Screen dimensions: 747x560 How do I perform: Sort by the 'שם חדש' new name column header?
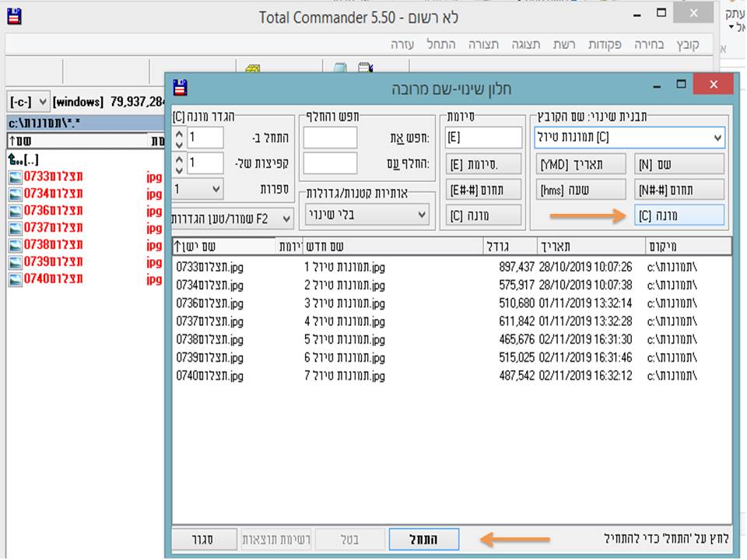(x=393, y=247)
